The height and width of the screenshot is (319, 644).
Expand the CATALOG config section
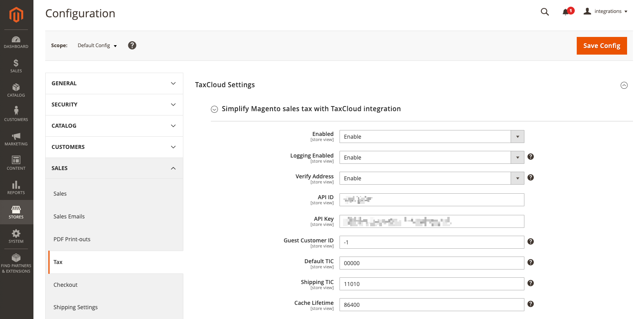pyautogui.click(x=114, y=126)
